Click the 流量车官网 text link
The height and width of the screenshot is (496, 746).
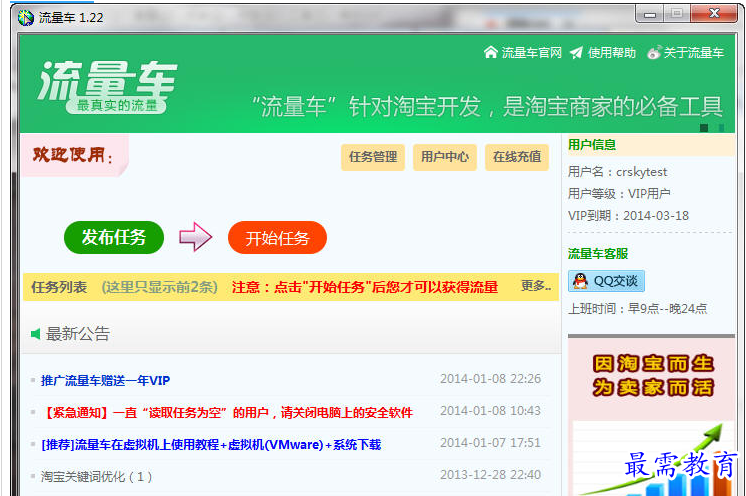pyautogui.click(x=531, y=53)
